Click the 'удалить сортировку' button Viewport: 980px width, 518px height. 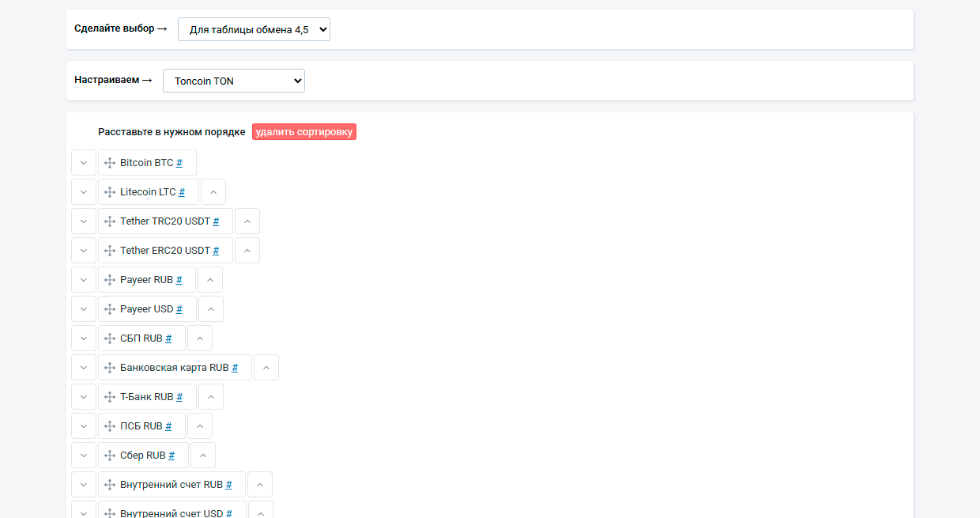[304, 132]
